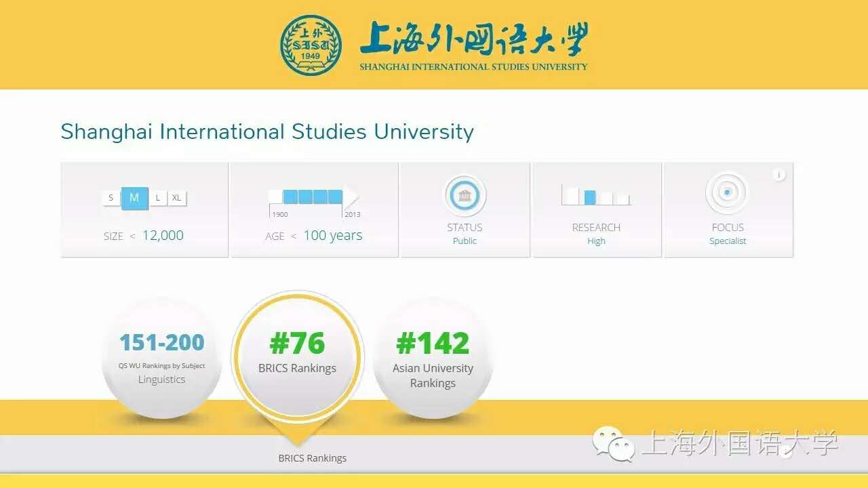This screenshot has height=488, width=868.
Task: Click the 'Public' status value
Action: coord(465,241)
